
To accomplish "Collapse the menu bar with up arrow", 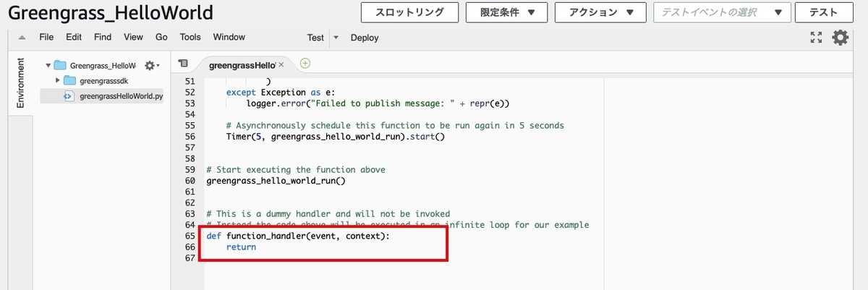I will (22, 38).
